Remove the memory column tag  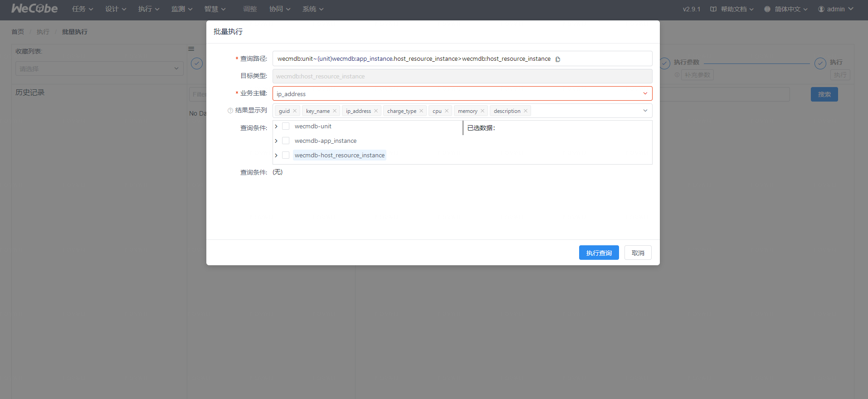(x=483, y=111)
